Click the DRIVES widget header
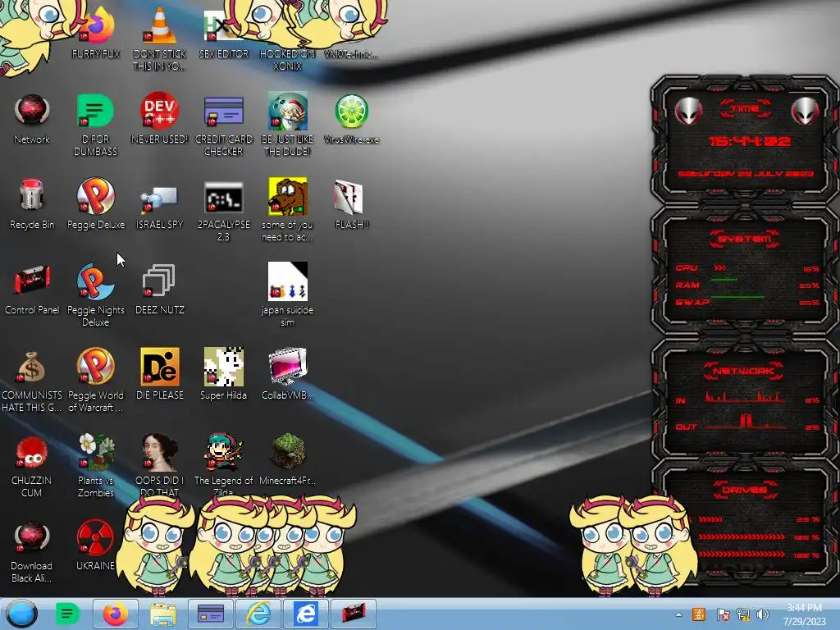Viewport: 840px width, 630px height. click(x=745, y=489)
